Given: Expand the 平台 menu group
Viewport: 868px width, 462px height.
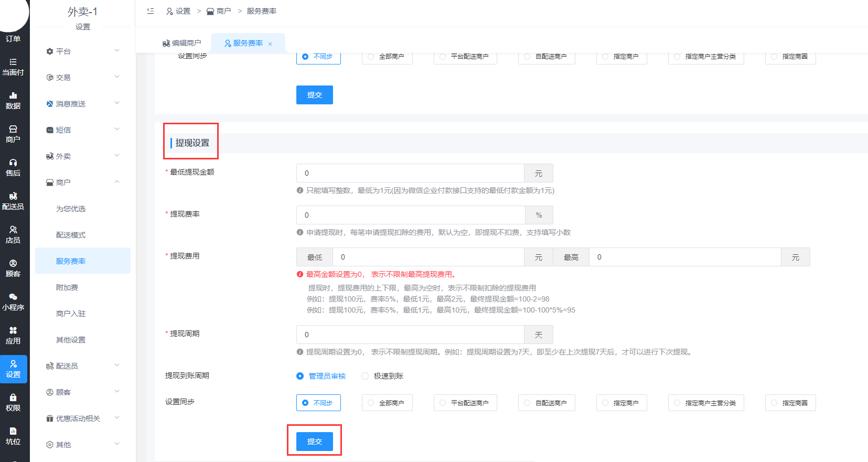Looking at the screenshot, I should [x=83, y=51].
